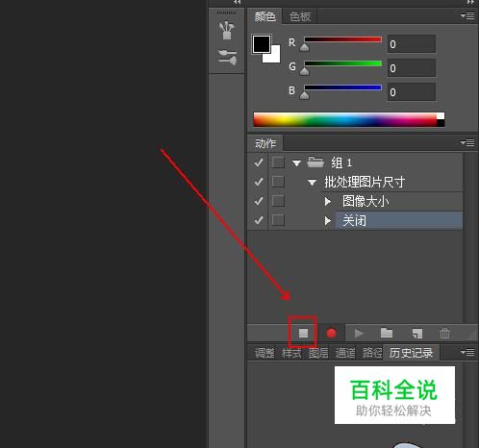Screen dimensions: 479x448
Task: Collapse the 批处理图片尺寸 action
Action: [312, 183]
